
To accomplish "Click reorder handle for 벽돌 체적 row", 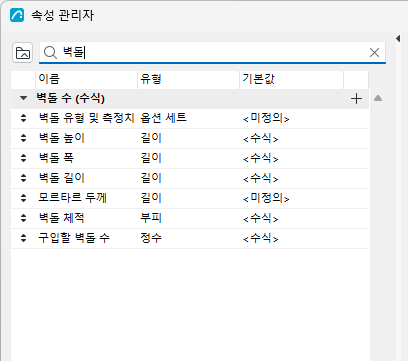I will click(23, 218).
